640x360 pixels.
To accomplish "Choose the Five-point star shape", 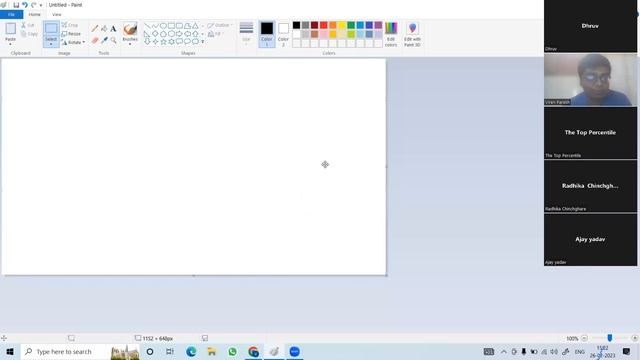I will click(x=163, y=42).
